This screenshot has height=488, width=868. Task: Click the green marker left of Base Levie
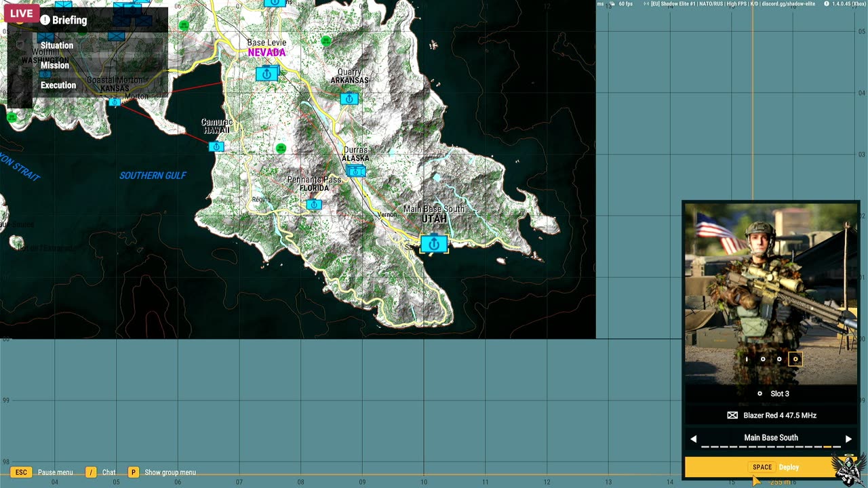[184, 25]
